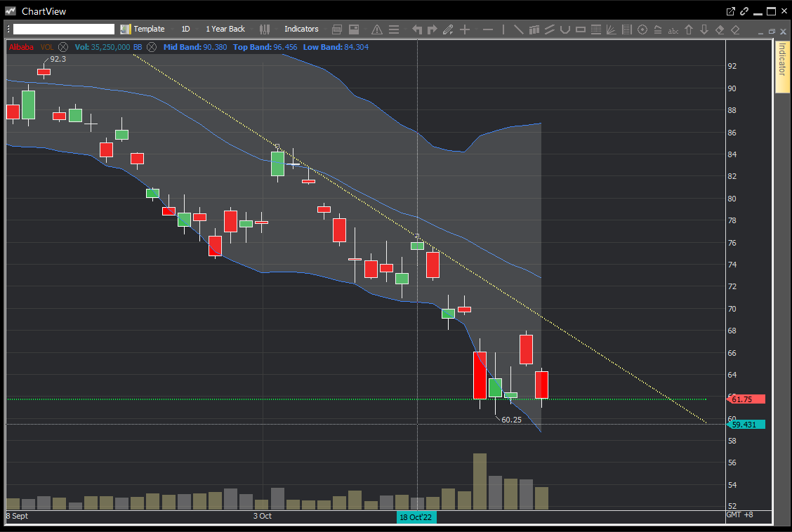
Task: Select the abc text annotation tool
Action: [673, 29]
